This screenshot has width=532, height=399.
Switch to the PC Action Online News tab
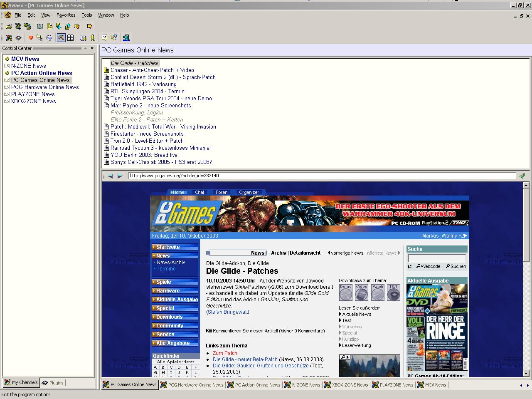(x=254, y=385)
